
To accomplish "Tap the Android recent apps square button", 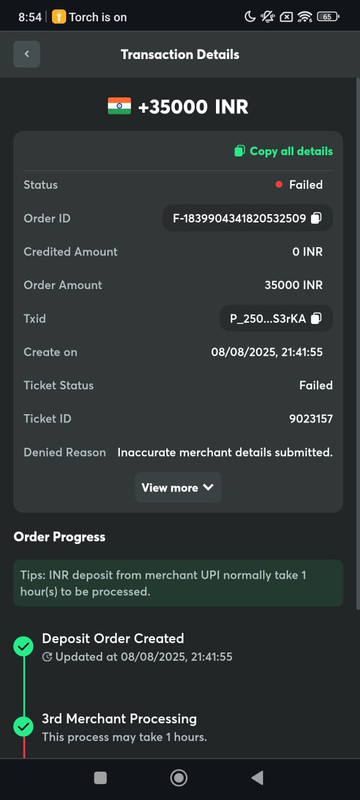I will click(100, 778).
